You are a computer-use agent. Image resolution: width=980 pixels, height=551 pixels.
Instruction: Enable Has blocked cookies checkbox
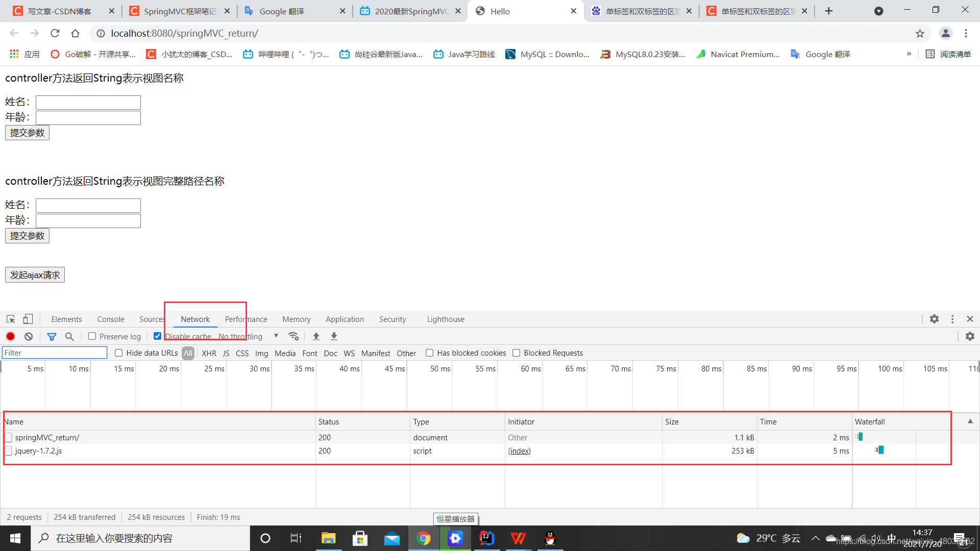pyautogui.click(x=430, y=353)
